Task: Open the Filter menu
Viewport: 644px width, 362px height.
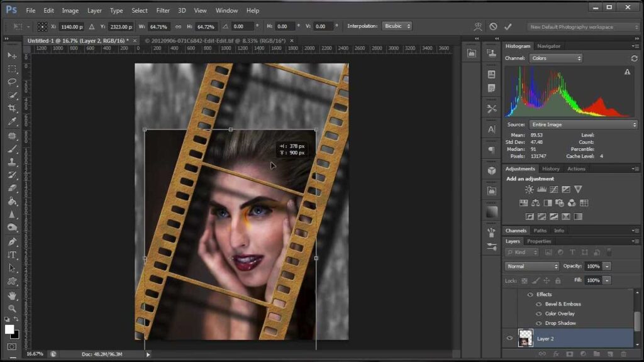Action: coord(163,11)
